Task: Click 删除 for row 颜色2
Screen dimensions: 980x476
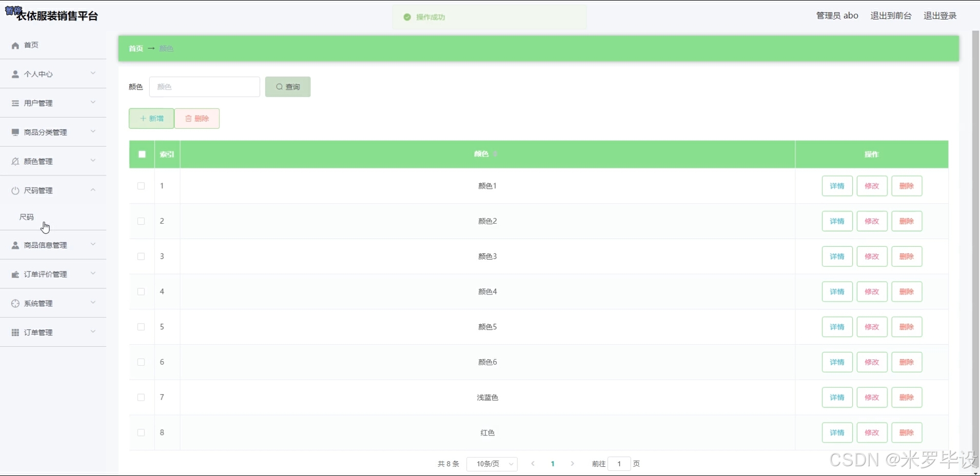Action: [x=907, y=221]
